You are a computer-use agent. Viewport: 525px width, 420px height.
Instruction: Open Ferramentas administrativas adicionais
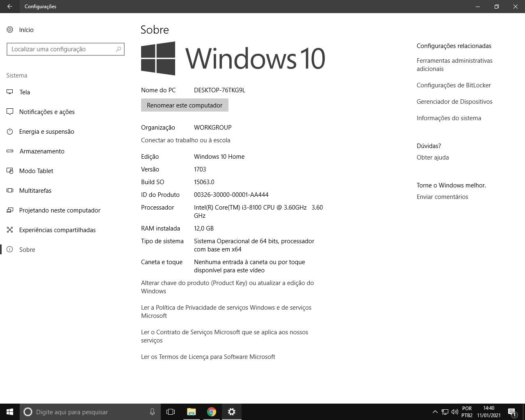coord(454,65)
